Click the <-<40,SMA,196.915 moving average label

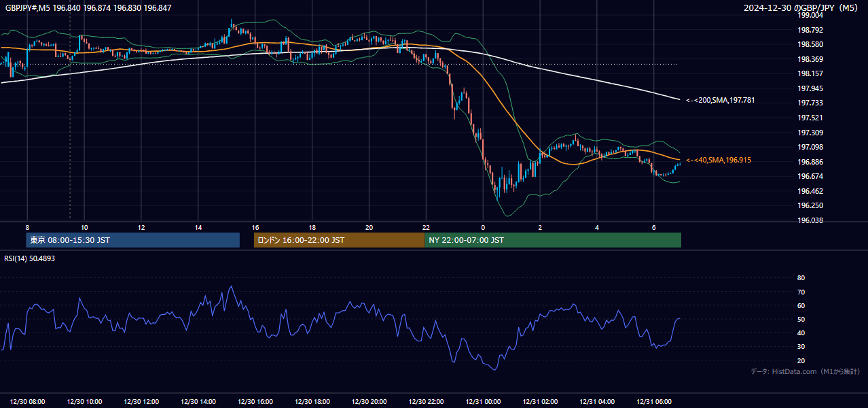[x=719, y=160]
